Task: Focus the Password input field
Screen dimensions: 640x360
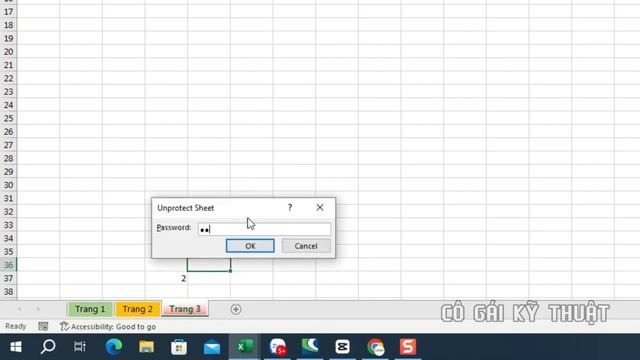Action: point(264,229)
